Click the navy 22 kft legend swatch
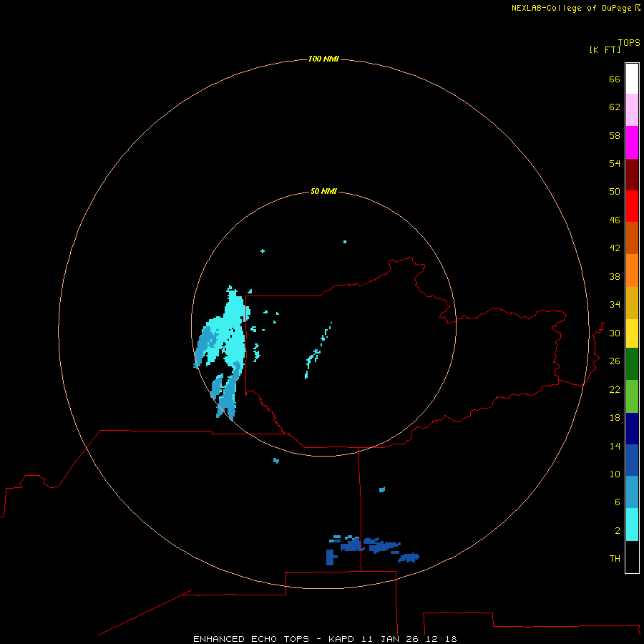The image size is (644, 644). 632,429
